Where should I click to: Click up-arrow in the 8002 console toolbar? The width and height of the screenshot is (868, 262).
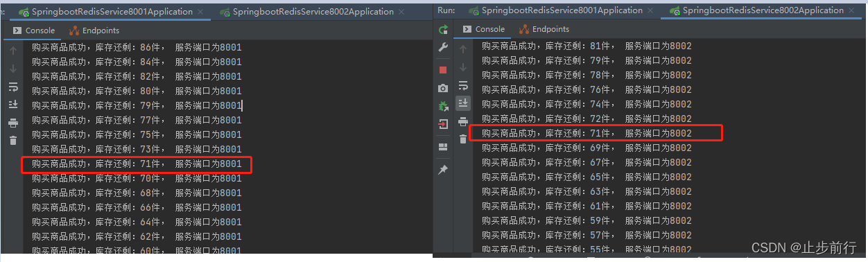click(463, 50)
